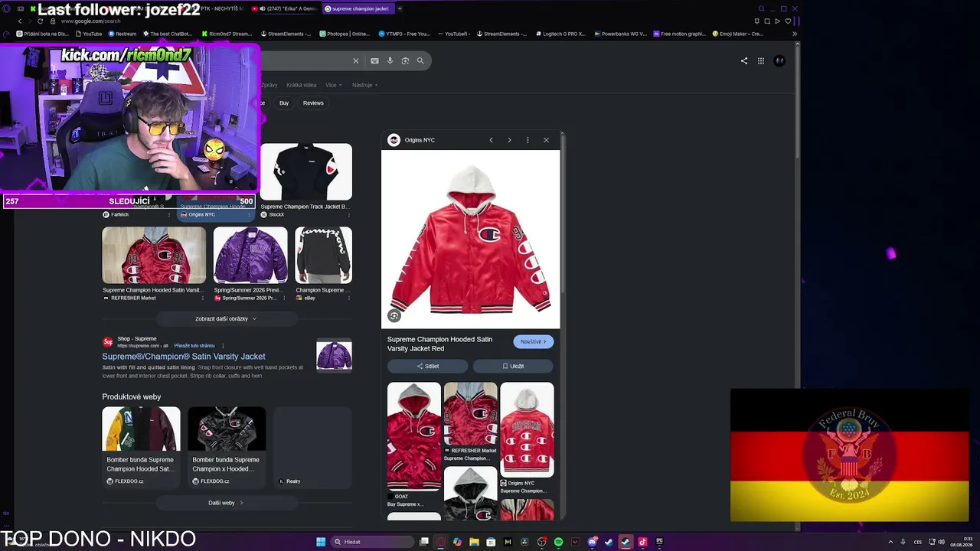Image resolution: width=980 pixels, height=551 pixels.
Task: Go to next image in preview panel
Action: click(509, 140)
